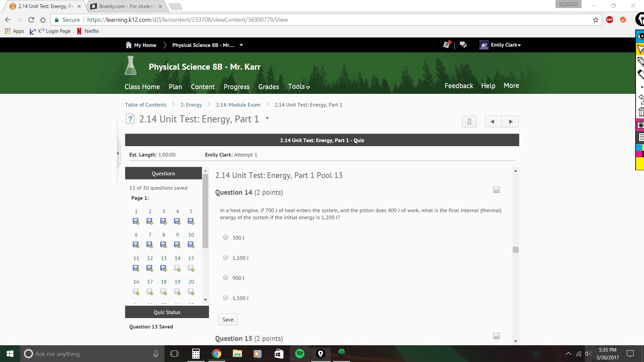Open the update alerts notification icon
Screen dimensions: 644x362
tap(446, 45)
